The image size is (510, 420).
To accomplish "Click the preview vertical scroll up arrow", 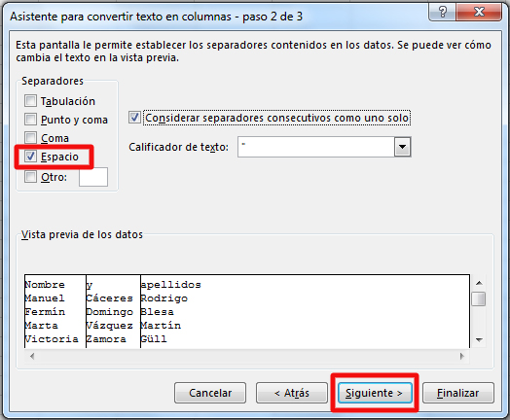I will click(x=479, y=283).
